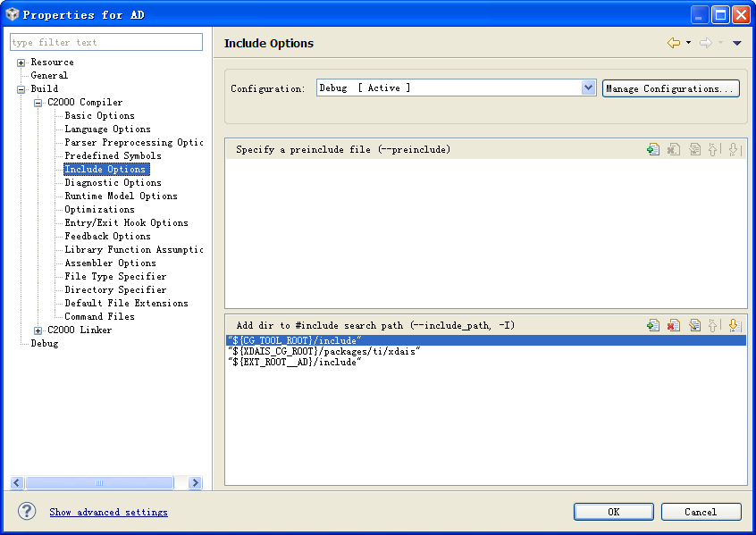Open the help question mark icon
This screenshot has height=535, width=756.
click(27, 511)
